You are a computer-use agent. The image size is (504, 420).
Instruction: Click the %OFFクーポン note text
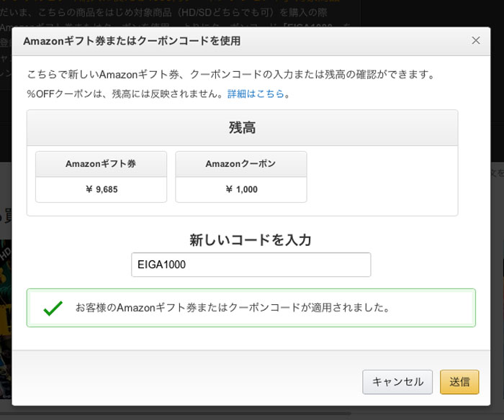[126, 93]
